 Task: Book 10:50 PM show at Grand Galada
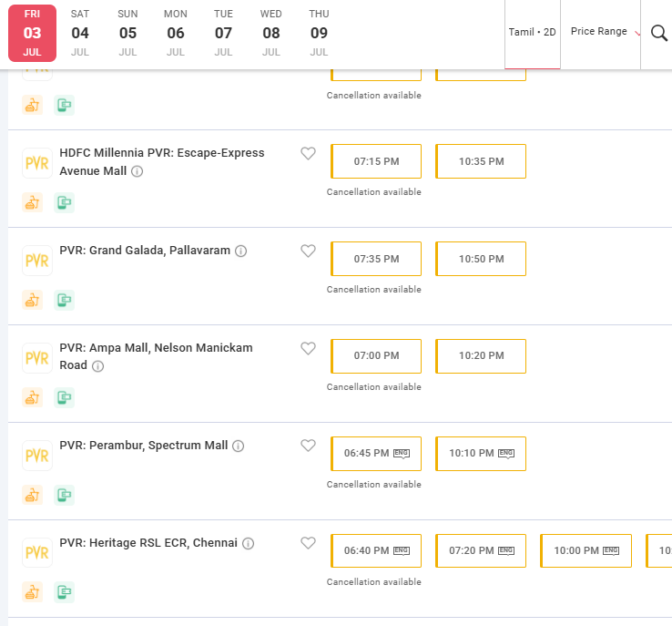[x=481, y=259]
